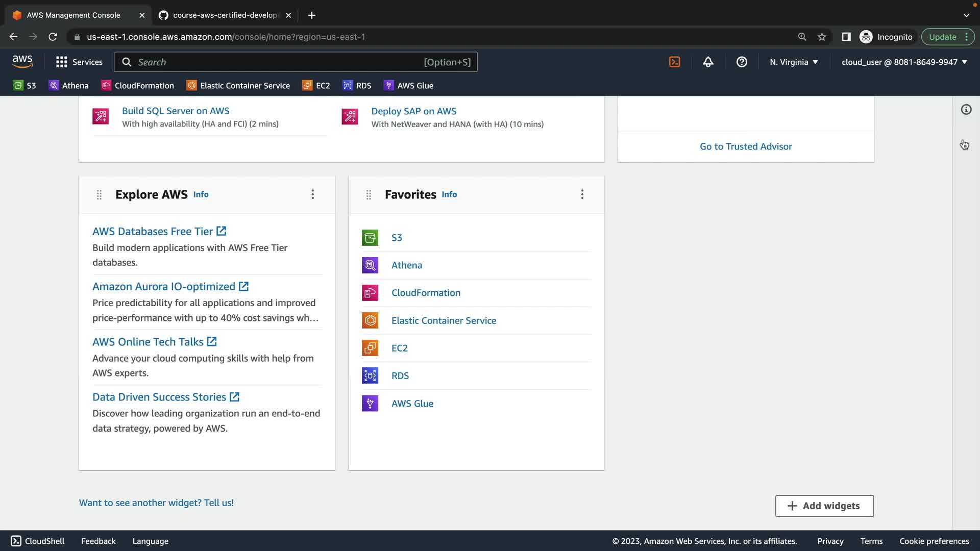This screenshot has height=551, width=980.
Task: Open Favorites widget three-dot menu
Action: 582,194
